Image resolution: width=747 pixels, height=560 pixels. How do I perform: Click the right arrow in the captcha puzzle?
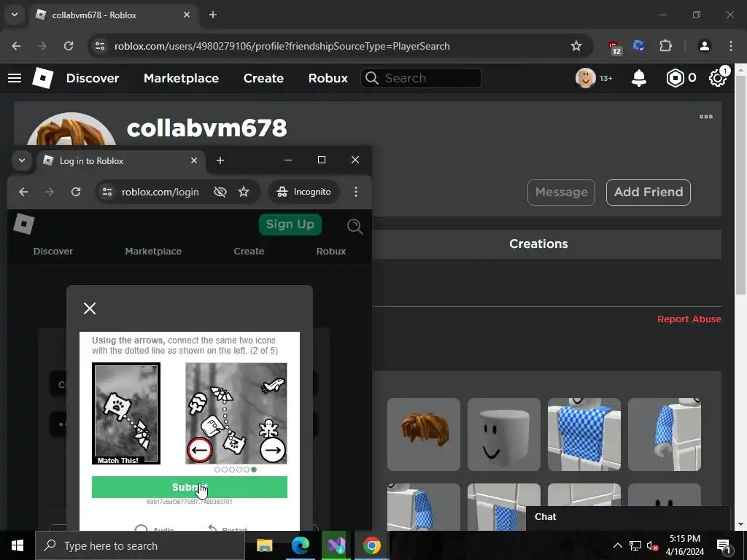tap(273, 450)
